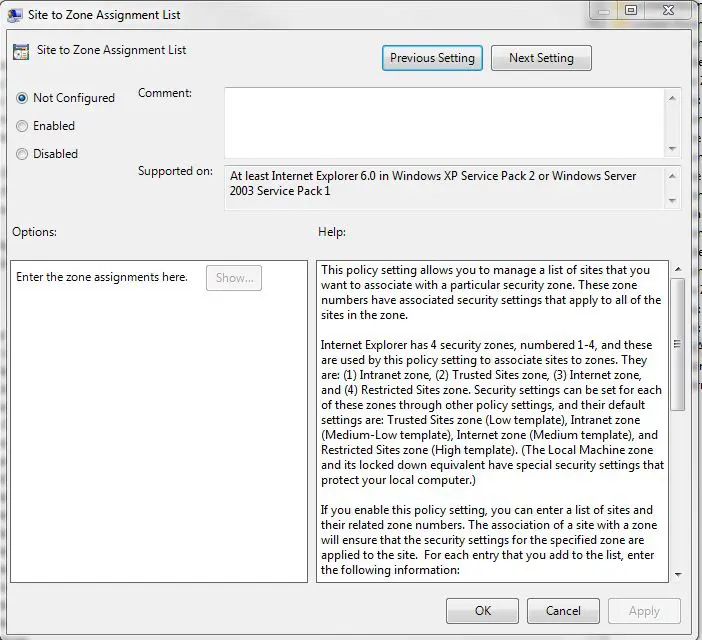Image resolution: width=702 pixels, height=640 pixels.
Task: Click Help pane scroll down arrow
Action: 678,574
